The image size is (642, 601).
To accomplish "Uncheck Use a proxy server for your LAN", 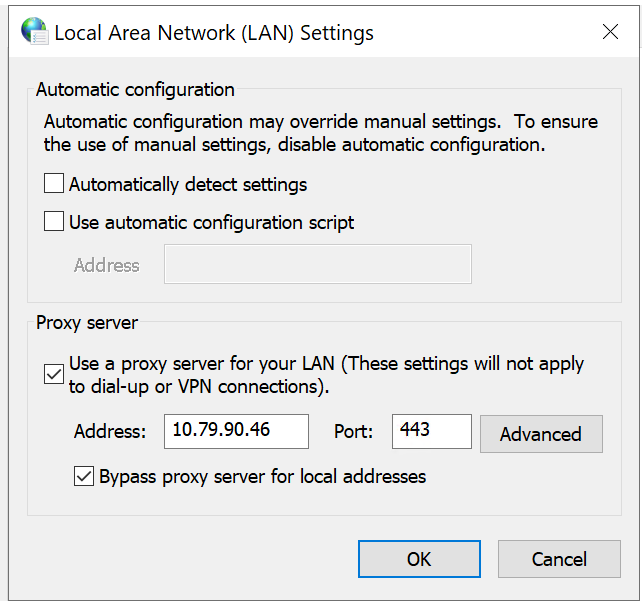I will 54,374.
